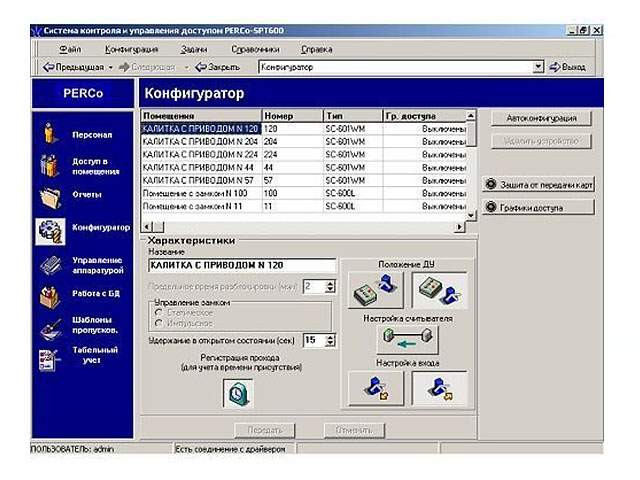Click the vertical scrollbar thumb of the table
The width and height of the screenshot is (640, 480).
click(471, 134)
